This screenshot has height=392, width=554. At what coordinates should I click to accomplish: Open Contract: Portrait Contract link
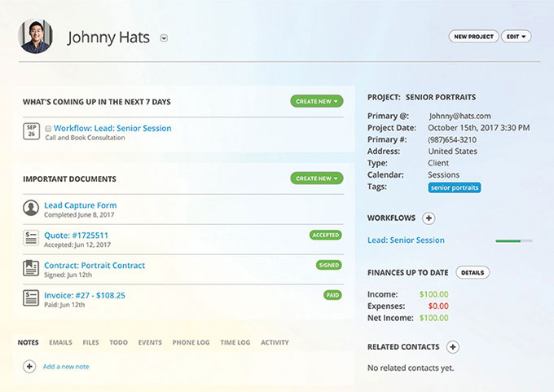click(x=95, y=266)
